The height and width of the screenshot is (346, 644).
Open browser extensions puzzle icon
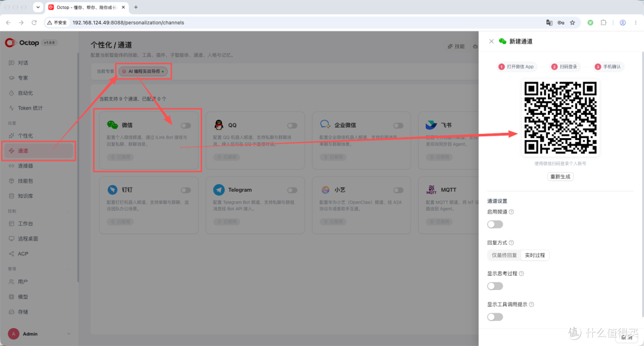point(603,23)
